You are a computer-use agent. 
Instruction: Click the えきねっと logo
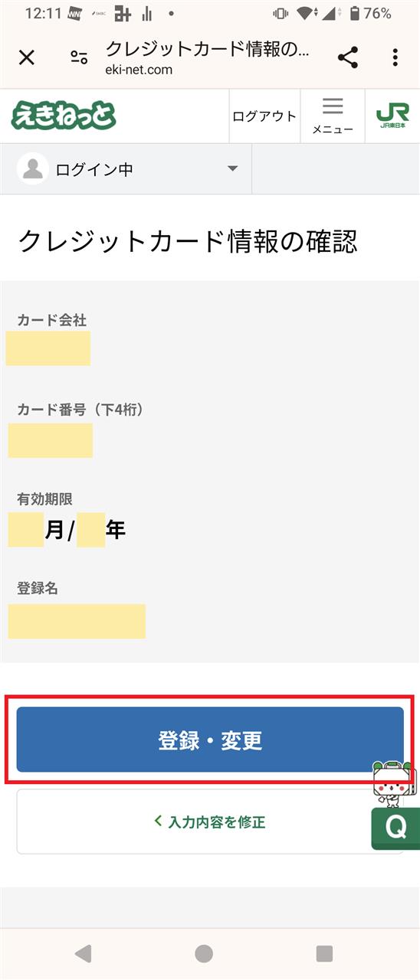64,116
